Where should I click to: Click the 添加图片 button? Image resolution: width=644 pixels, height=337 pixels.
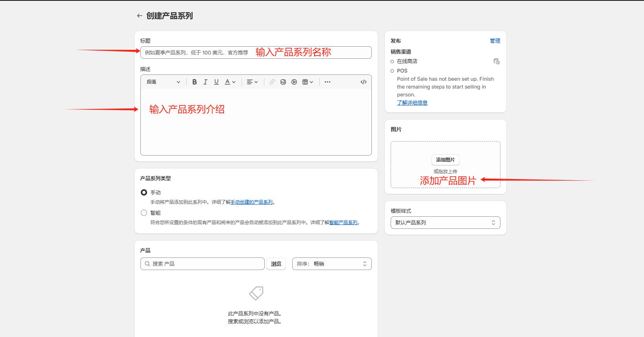click(x=445, y=160)
